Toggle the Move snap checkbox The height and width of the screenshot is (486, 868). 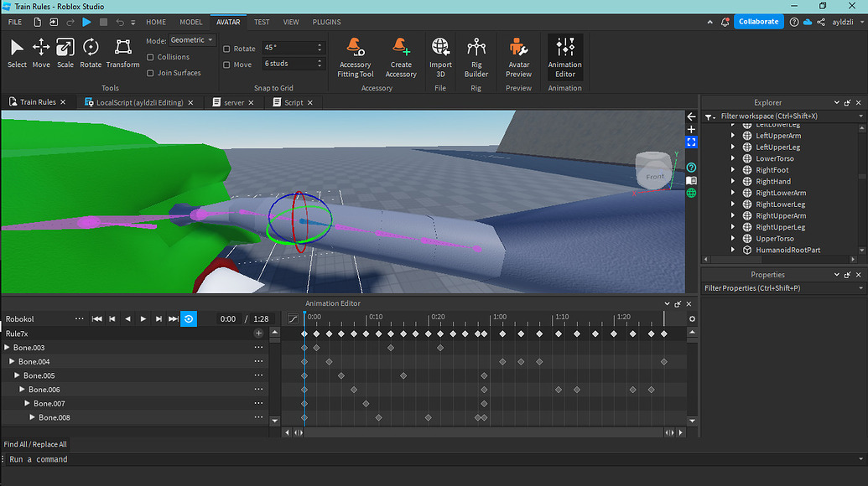[226, 65]
